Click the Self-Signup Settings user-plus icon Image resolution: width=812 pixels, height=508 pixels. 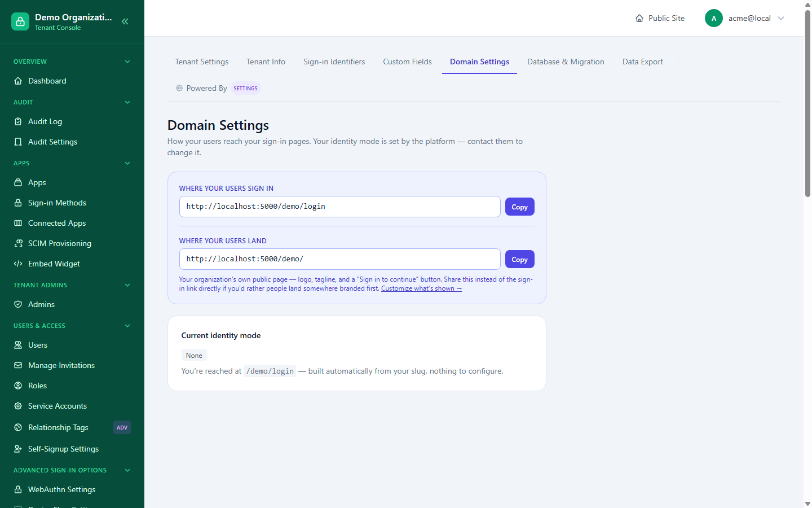tap(18, 449)
